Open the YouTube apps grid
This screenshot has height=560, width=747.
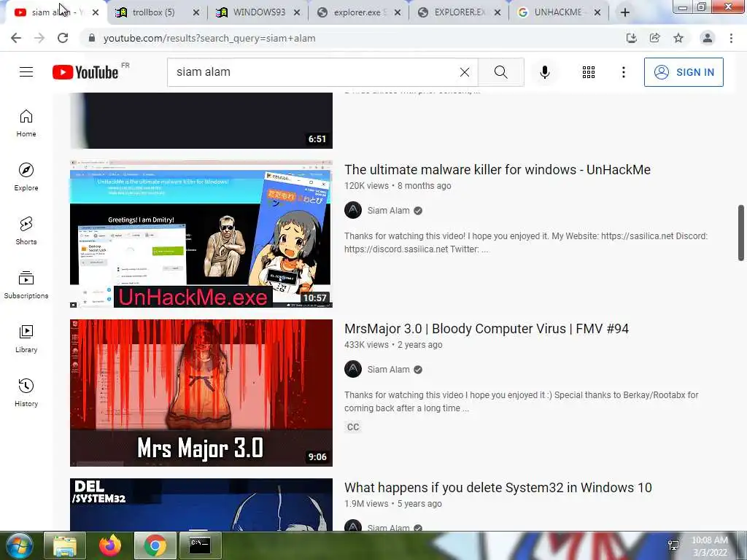[589, 72]
